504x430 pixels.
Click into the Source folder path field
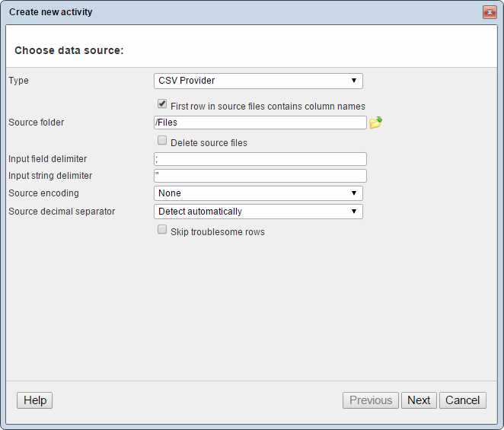point(260,123)
